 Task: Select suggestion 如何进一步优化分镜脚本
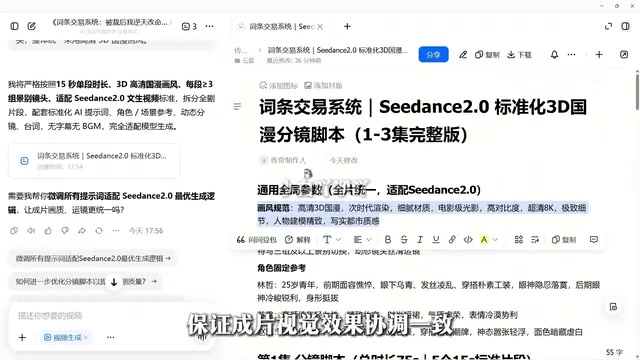click(86, 281)
